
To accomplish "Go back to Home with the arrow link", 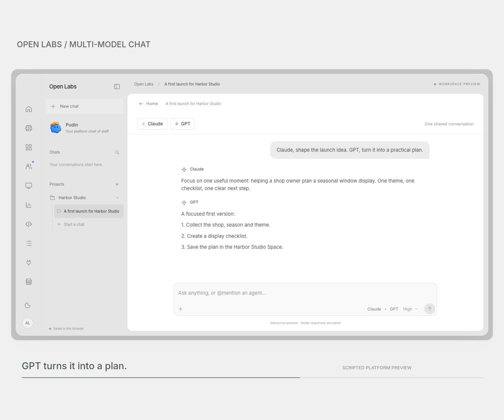I will pos(148,104).
